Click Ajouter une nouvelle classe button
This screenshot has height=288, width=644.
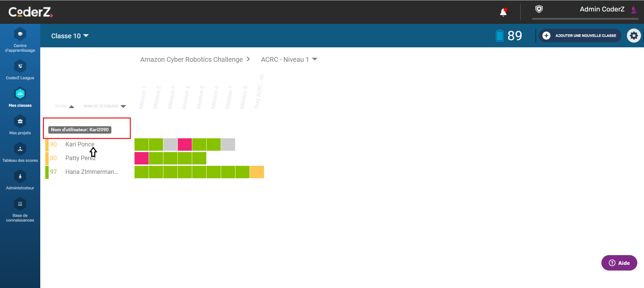tap(580, 36)
